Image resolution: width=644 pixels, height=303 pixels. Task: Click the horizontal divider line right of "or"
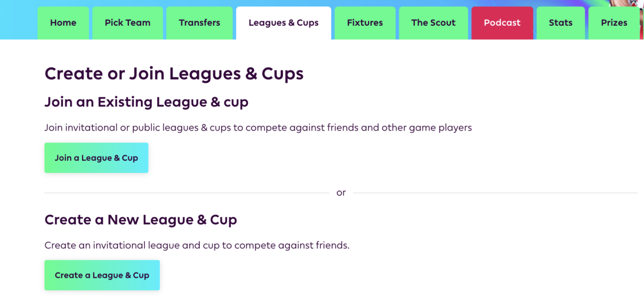(x=495, y=192)
